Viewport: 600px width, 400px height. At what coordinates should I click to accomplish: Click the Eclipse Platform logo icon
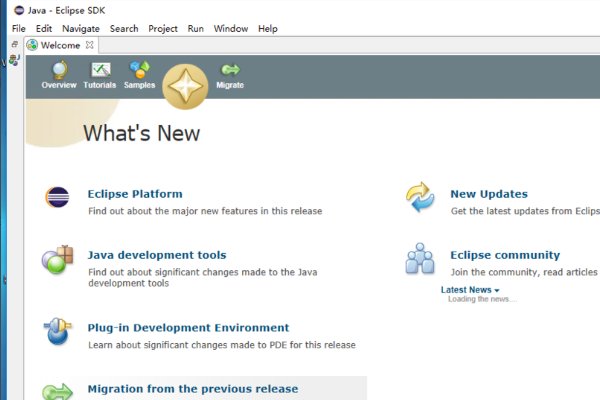tap(57, 198)
